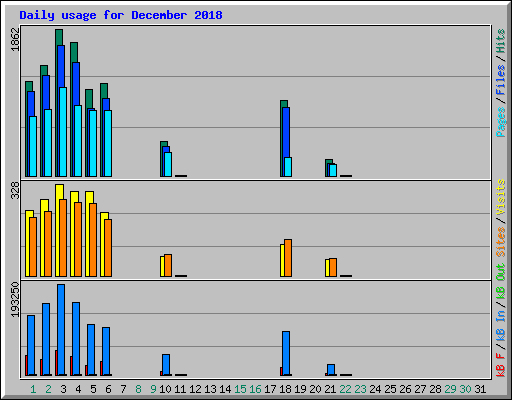Click day 16 on the x-axis
The width and height of the screenshot is (512, 400).
[x=255, y=389]
